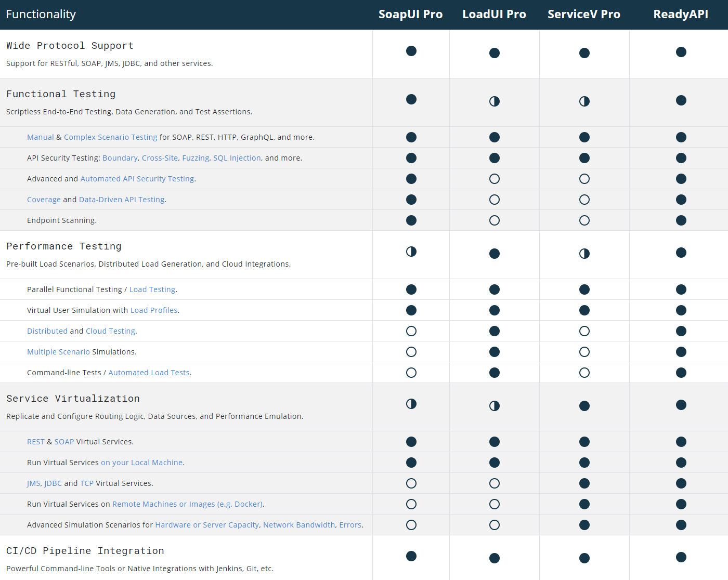Click filled circle for ServiceV Pro Service Virtualization
The height and width of the screenshot is (580, 728).
point(584,406)
